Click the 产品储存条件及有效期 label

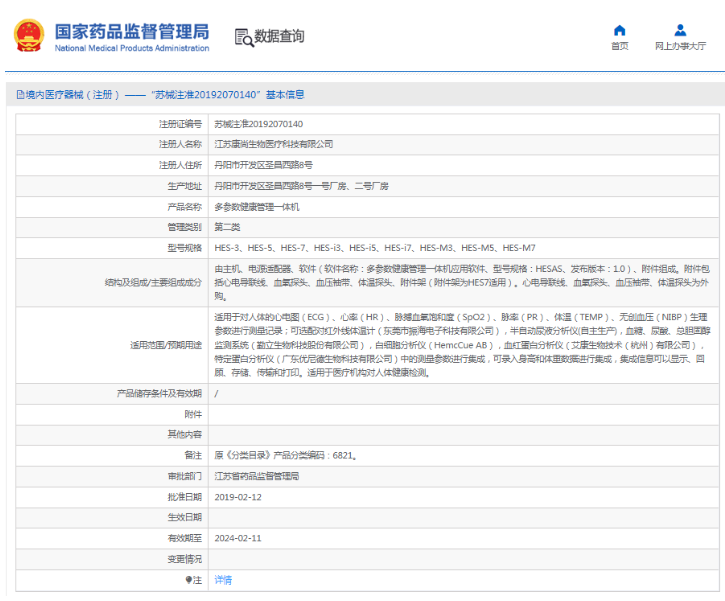(x=160, y=393)
